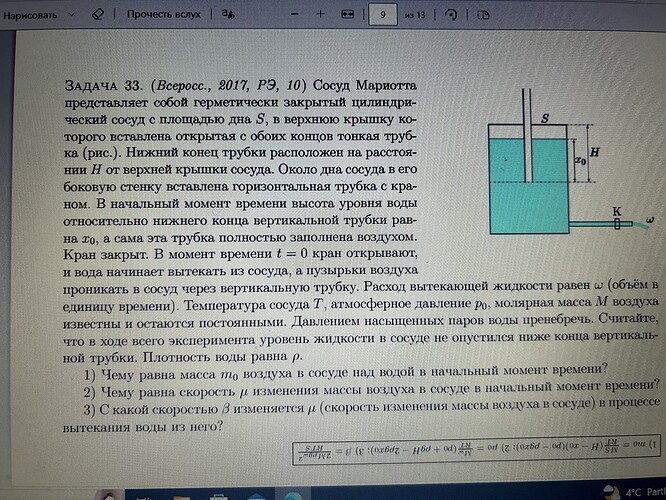Open the 4°C weather widget text
The height and width of the screenshot is (500, 666).
click(x=640, y=491)
